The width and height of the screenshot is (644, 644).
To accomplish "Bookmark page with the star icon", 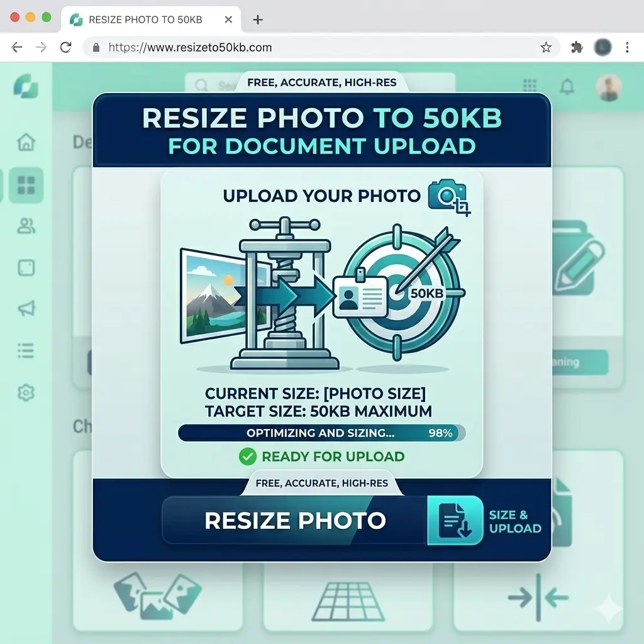I will click(546, 47).
